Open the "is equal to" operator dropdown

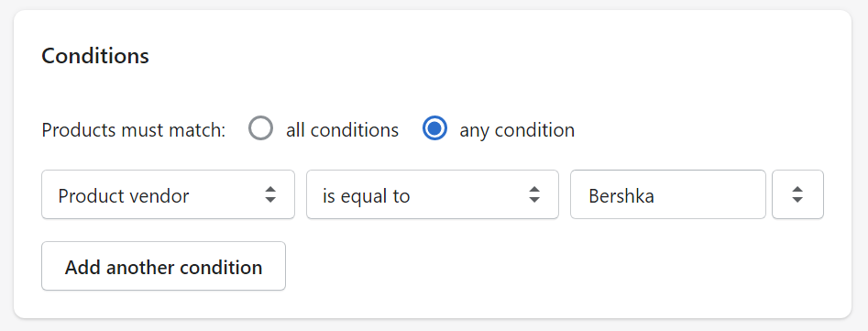pyautogui.click(x=433, y=194)
